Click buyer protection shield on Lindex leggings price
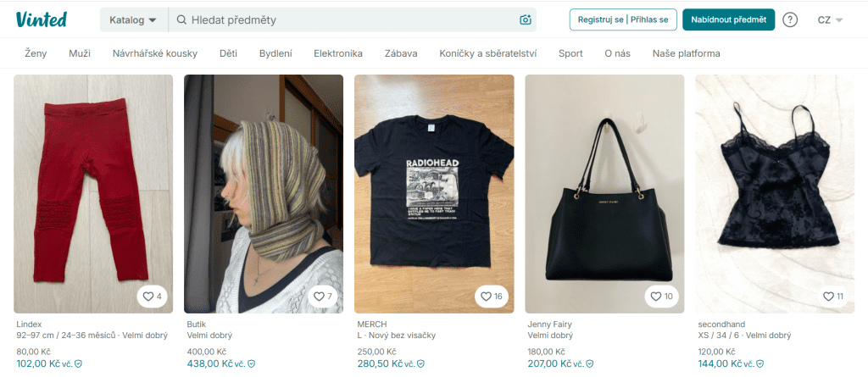Image resolution: width=868 pixels, height=377 pixels. tap(78, 363)
